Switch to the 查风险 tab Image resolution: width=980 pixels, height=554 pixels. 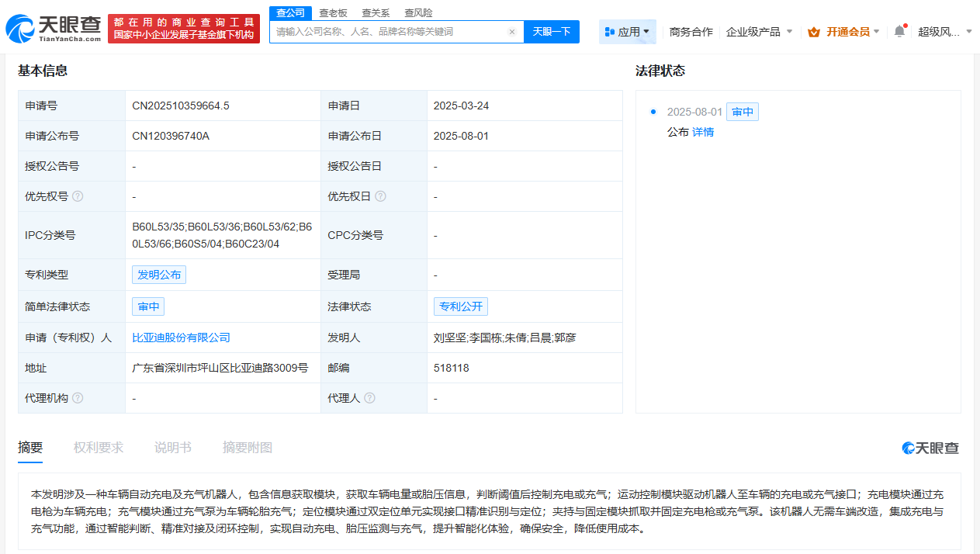pos(417,12)
